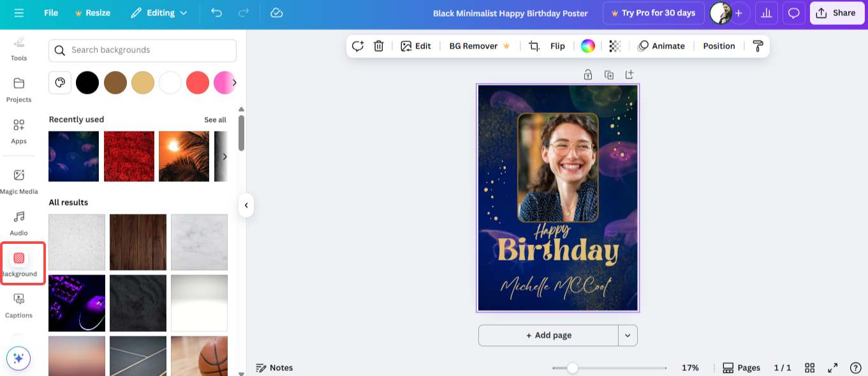Select the red coral color swatch
The height and width of the screenshot is (376, 868).
198,82
